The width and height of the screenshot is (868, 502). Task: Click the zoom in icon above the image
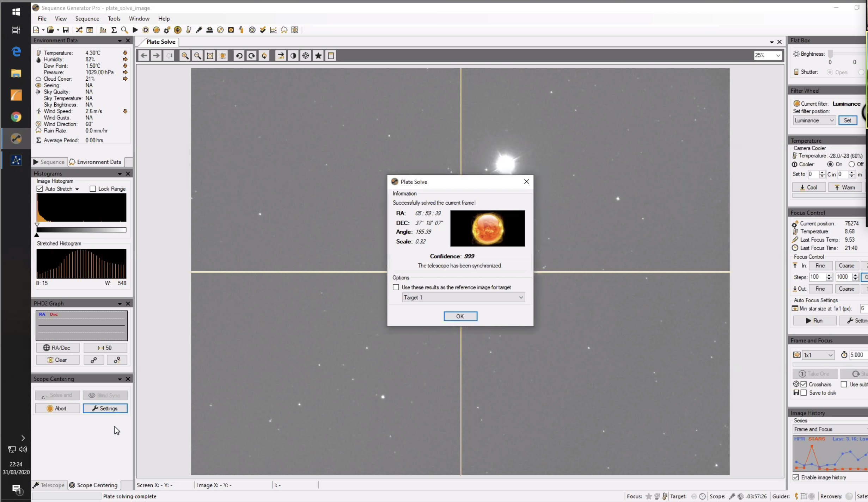[185, 55]
